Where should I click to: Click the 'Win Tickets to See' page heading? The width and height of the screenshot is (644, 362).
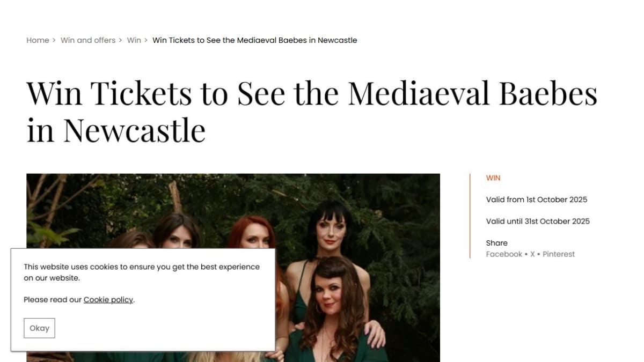pos(312,111)
